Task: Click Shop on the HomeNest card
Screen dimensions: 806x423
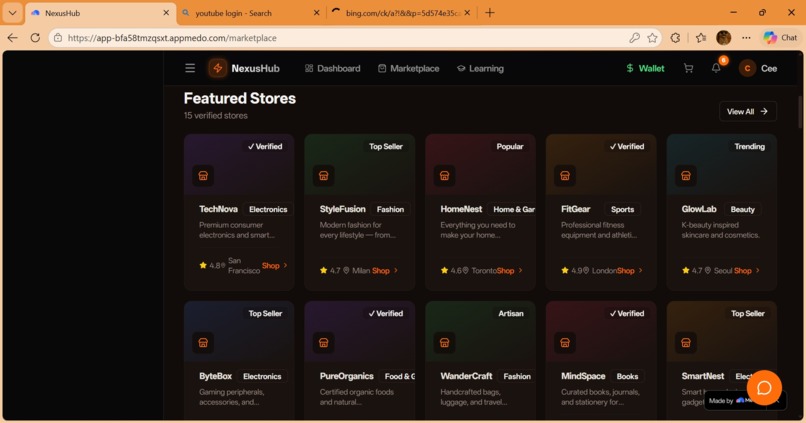Action: (x=509, y=271)
